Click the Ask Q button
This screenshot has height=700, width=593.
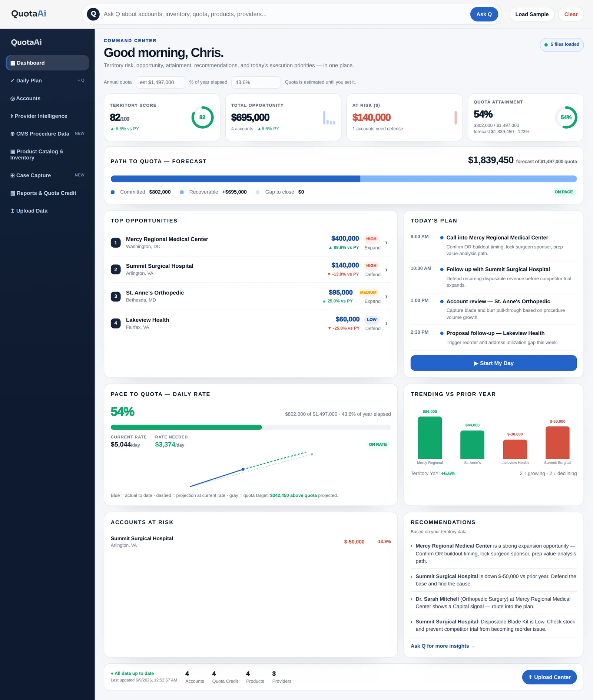(x=484, y=14)
